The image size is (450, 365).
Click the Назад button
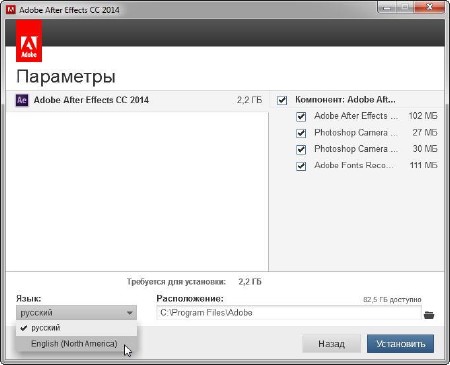[331, 344]
